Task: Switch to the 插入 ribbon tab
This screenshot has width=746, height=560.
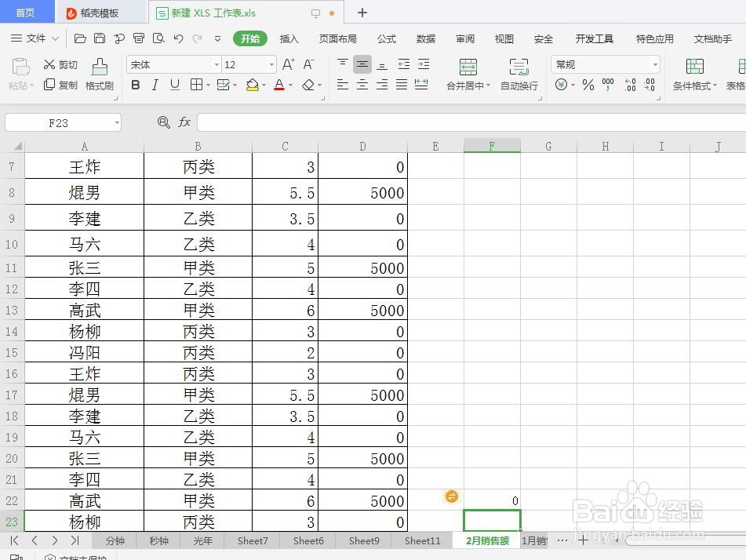Action: pyautogui.click(x=289, y=38)
